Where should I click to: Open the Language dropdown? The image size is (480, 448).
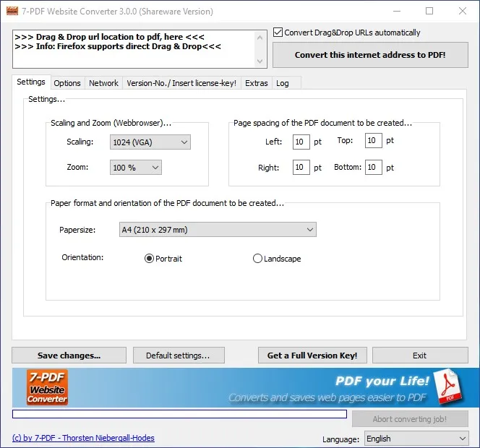click(x=416, y=439)
